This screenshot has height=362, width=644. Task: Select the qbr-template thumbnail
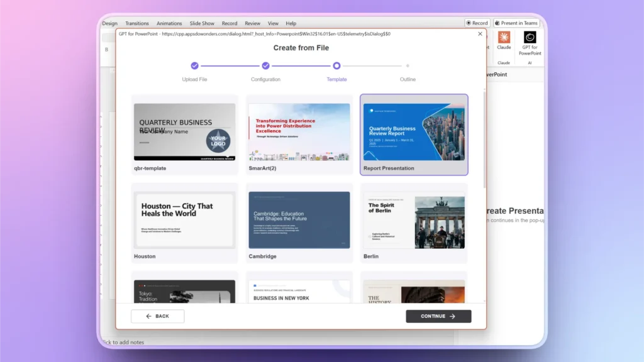point(184,132)
